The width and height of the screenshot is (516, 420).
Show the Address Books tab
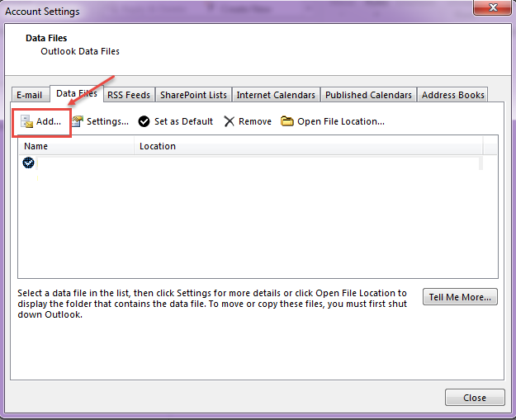[452, 95]
